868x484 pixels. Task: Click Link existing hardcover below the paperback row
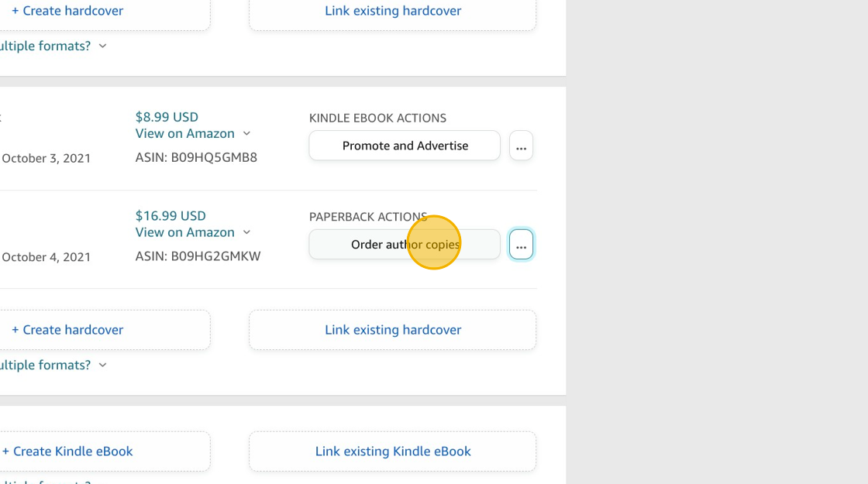[392, 330]
